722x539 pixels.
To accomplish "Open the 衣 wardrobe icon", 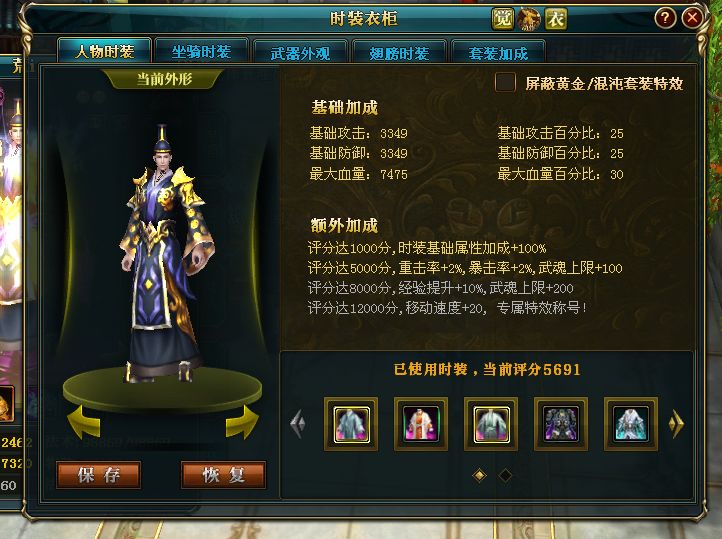I will click(x=556, y=19).
